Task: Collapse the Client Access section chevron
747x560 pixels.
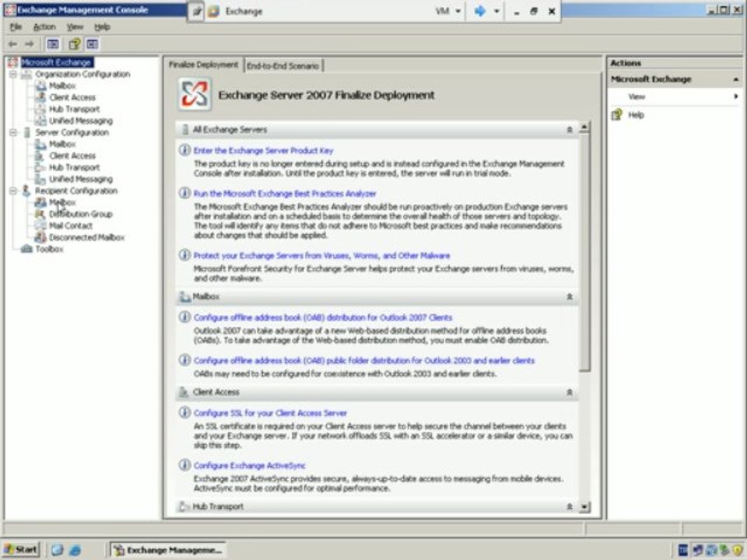Action: tap(570, 392)
